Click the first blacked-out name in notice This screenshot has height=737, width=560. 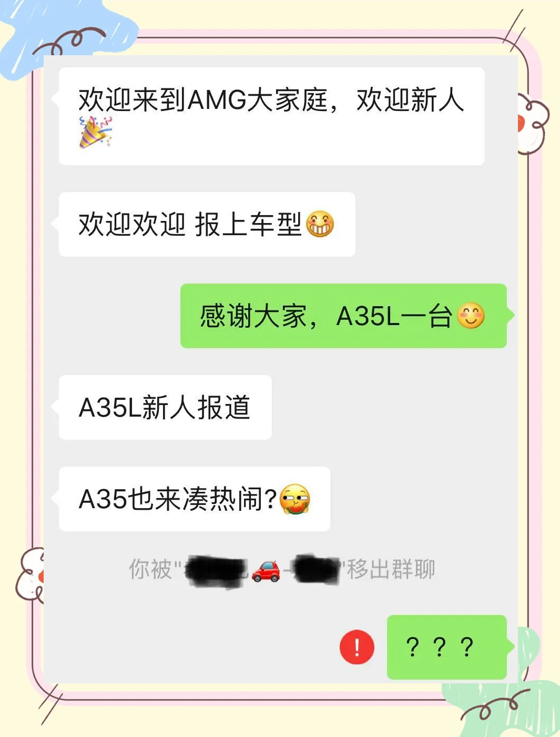216,571
